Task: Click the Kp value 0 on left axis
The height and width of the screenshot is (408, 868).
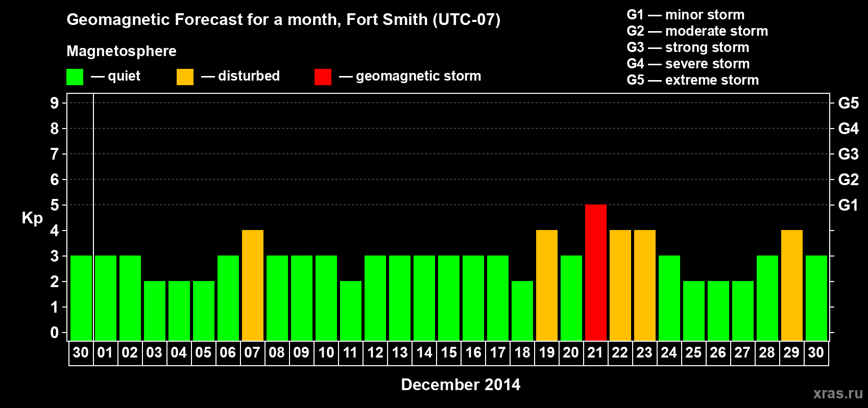Action: 55,333
